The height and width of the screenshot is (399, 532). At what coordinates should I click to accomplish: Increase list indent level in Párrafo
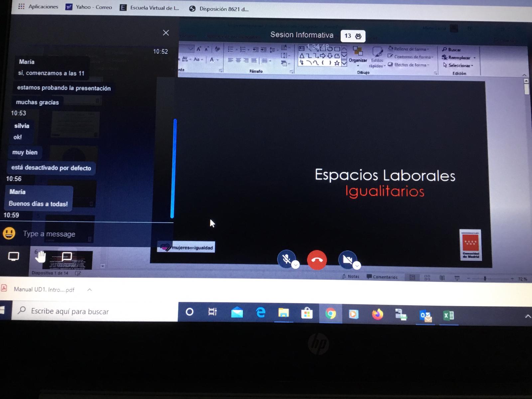[x=263, y=50]
